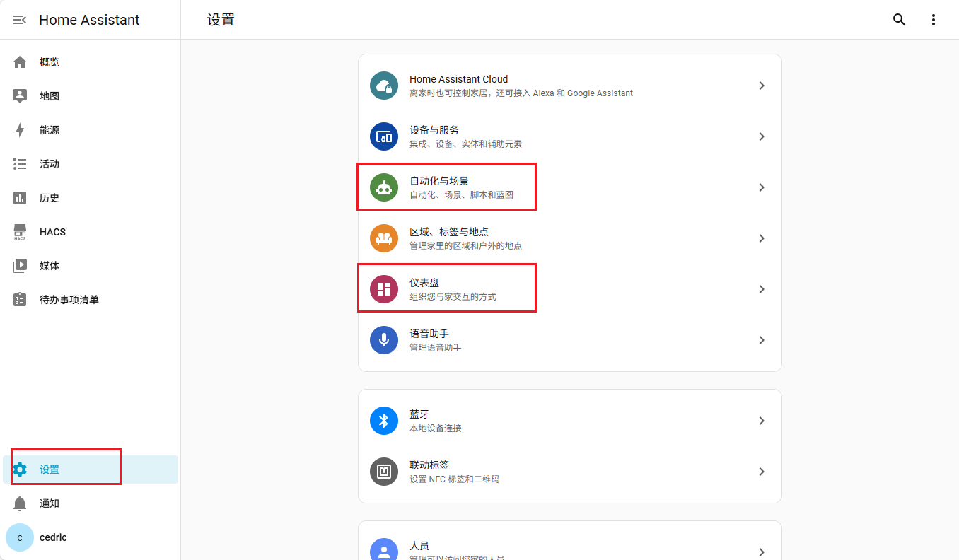Screen dimensions: 959x560
Task: Go to 概览 in the sidebar
Action: pos(50,62)
